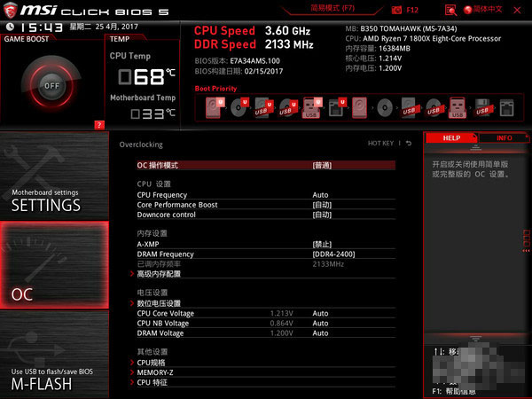Image resolution: width=532 pixels, height=399 pixels.
Task: Click the 15:43 system time display
Action: (42, 27)
